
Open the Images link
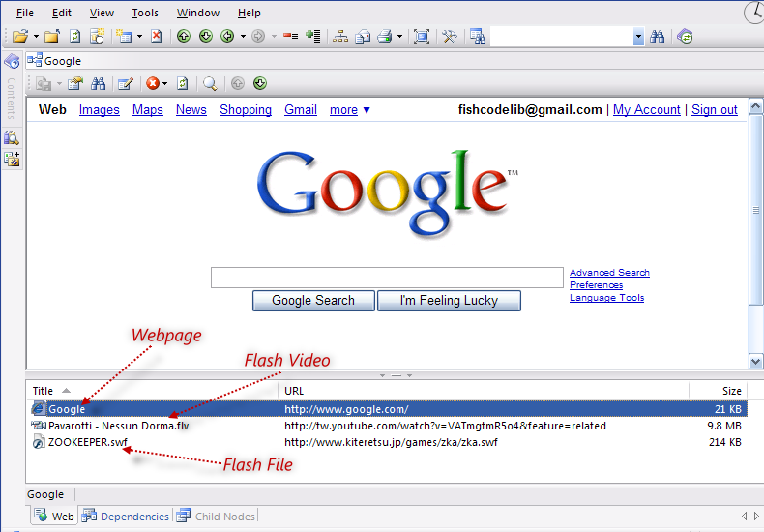[100, 110]
